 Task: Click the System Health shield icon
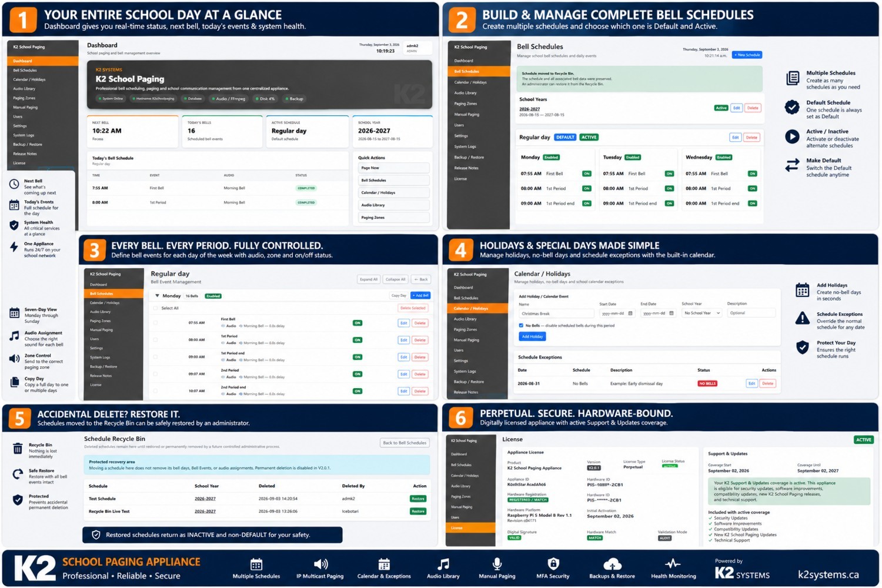point(14,225)
